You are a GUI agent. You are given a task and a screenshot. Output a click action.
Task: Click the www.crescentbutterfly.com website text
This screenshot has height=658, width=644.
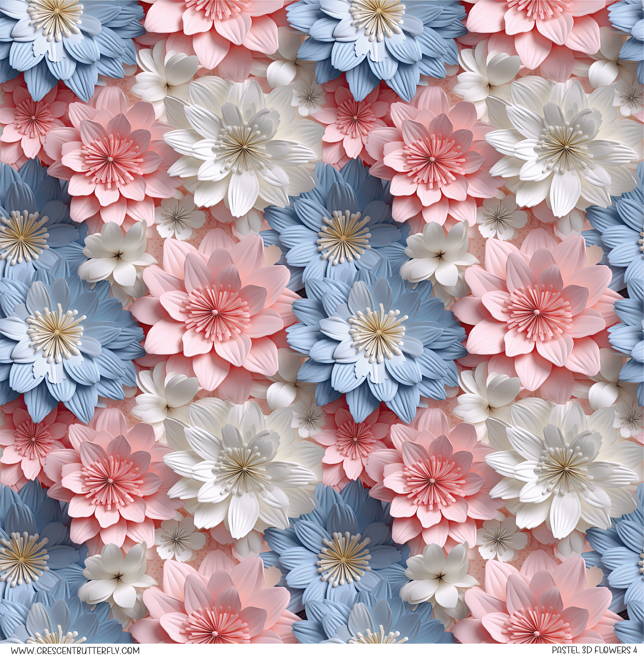click(x=75, y=650)
